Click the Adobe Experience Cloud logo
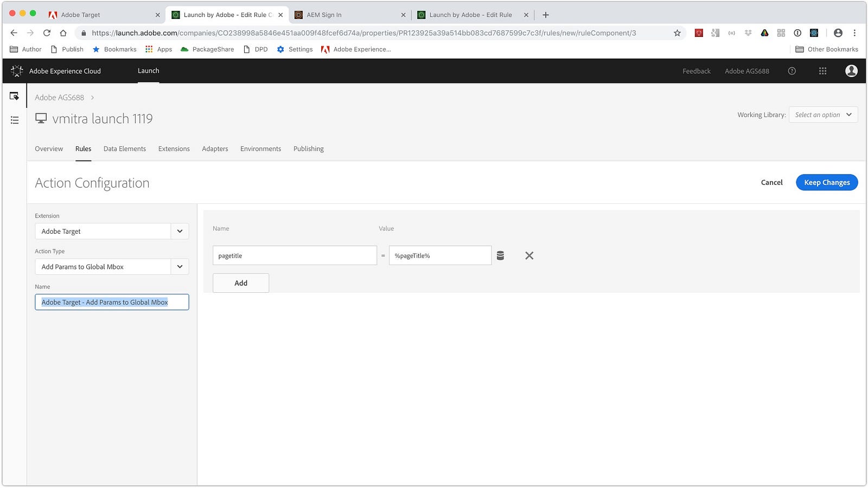The image size is (868, 488). 17,71
